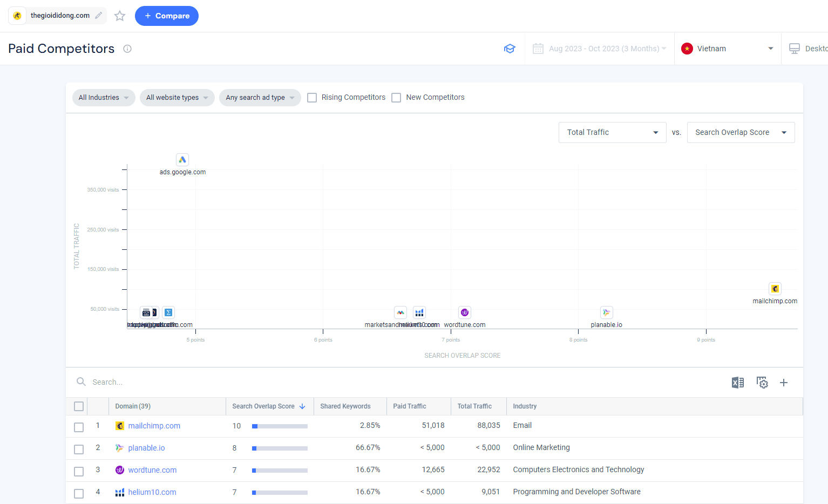Click the mailchimp.com marker on scatter chart

coord(775,289)
